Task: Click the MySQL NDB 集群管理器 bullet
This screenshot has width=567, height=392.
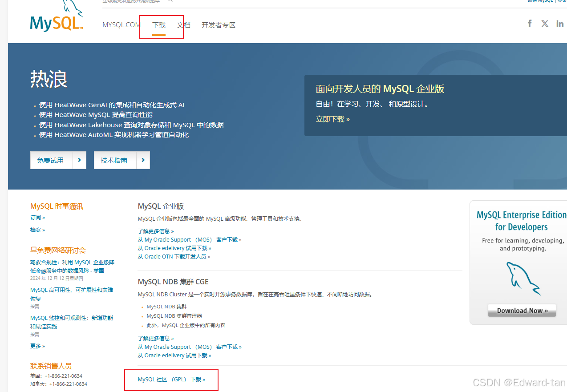Action: coord(174,316)
